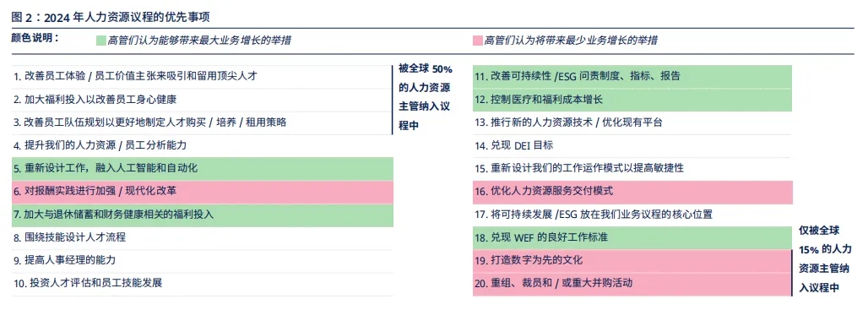The width and height of the screenshot is (868, 310).
Task: Click item 4 on HR analytics capability
Action: click(x=202, y=145)
